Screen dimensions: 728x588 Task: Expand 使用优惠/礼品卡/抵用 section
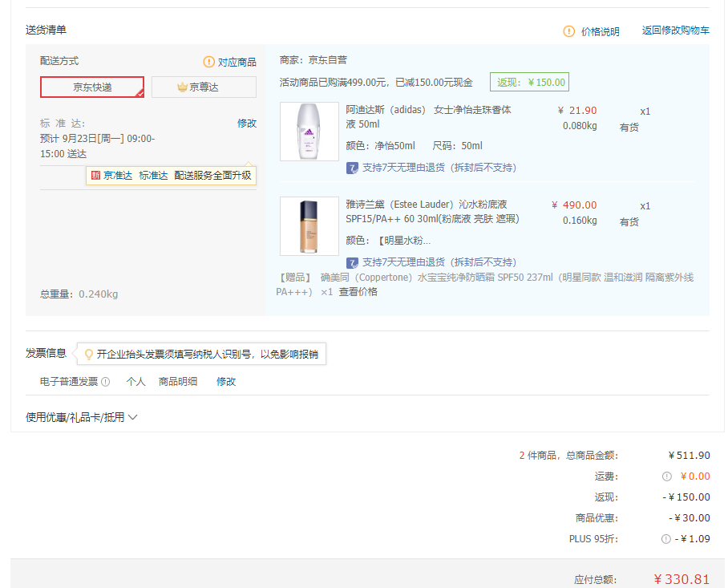coord(81,417)
